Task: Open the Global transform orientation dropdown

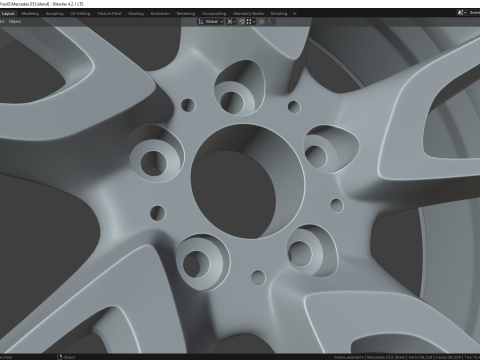Action: click(211, 22)
